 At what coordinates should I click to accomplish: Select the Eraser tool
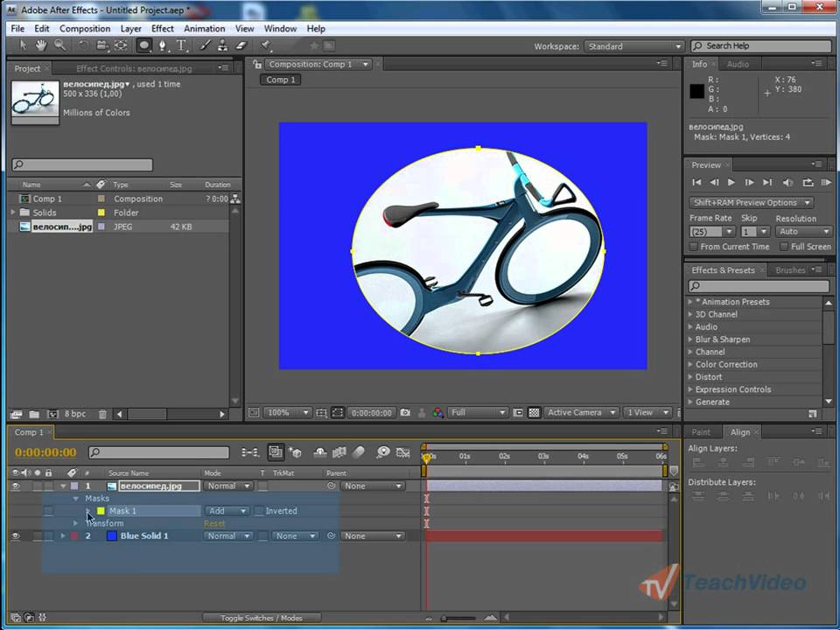click(x=241, y=45)
